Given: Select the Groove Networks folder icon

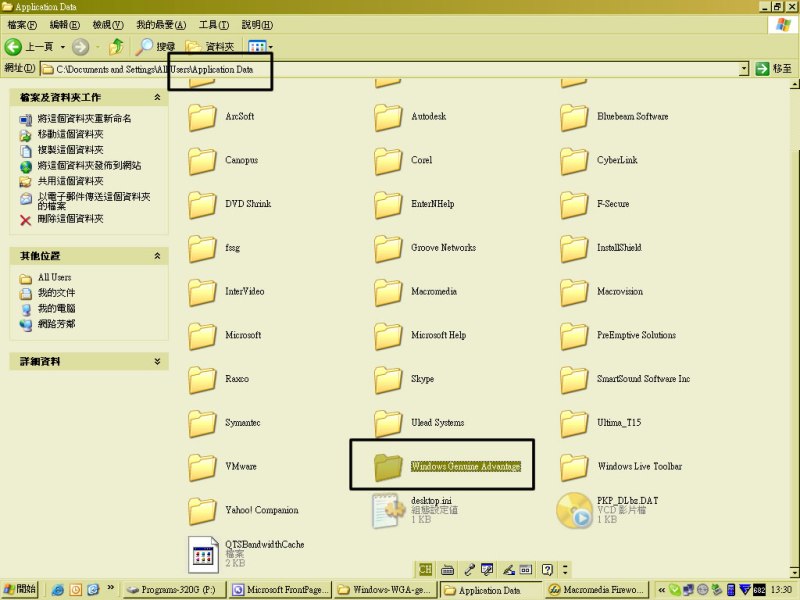Looking at the screenshot, I should point(388,249).
